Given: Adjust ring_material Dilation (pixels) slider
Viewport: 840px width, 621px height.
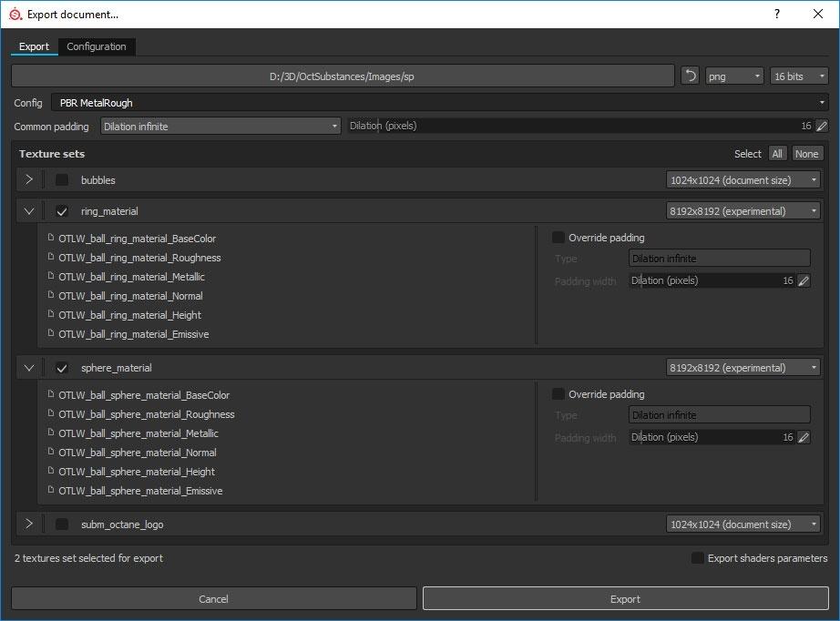Looking at the screenshot, I should [x=712, y=280].
